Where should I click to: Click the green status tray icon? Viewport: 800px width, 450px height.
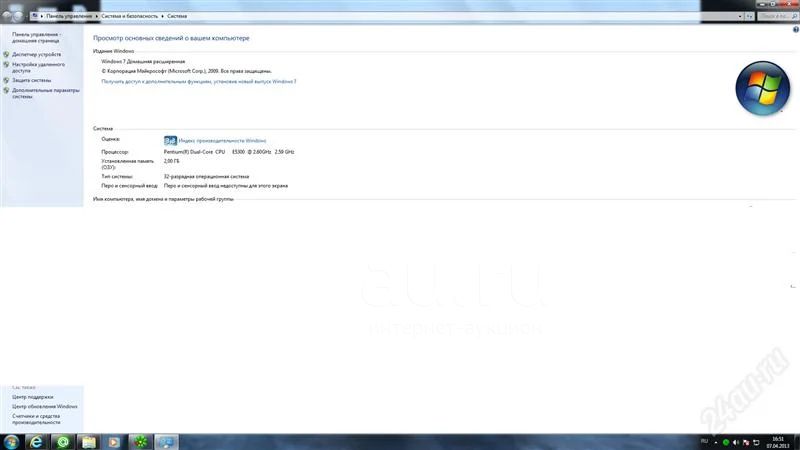(x=726, y=442)
